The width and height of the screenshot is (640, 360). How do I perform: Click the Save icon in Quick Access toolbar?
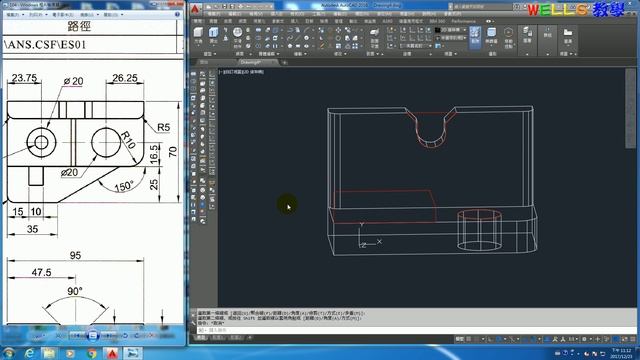[224, 7]
